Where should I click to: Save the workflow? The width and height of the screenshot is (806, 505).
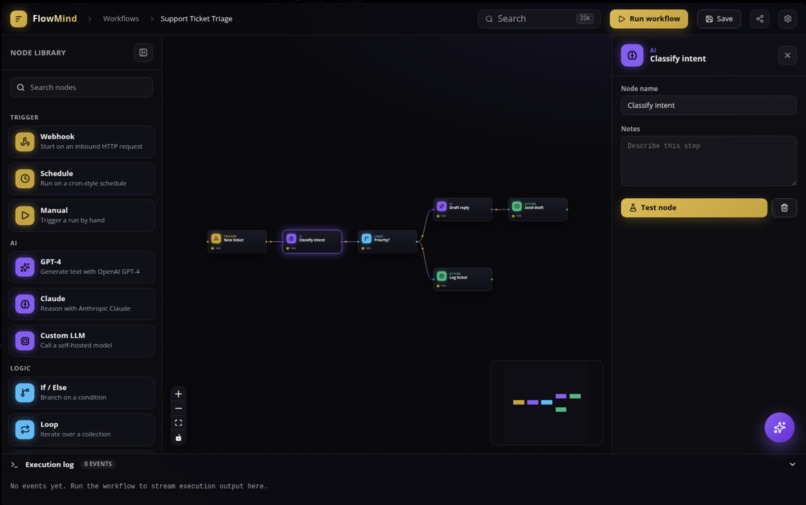point(719,19)
